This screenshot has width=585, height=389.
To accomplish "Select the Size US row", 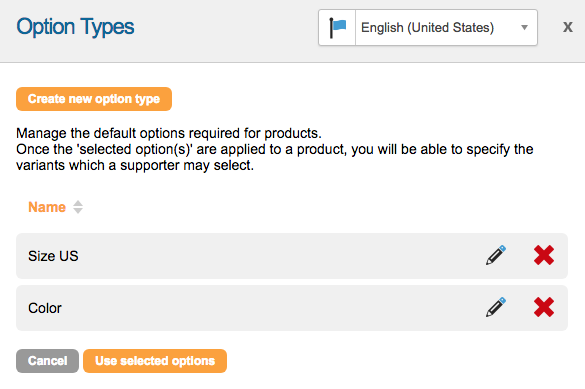I will point(292,256).
